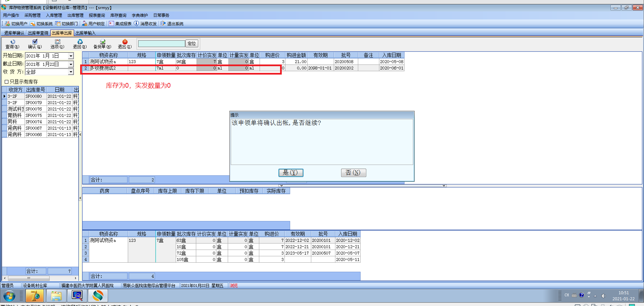Viewport: 644px width, 306px height.
Task: Toggle the 只显示有库存 checkbox
Action: tap(6, 82)
